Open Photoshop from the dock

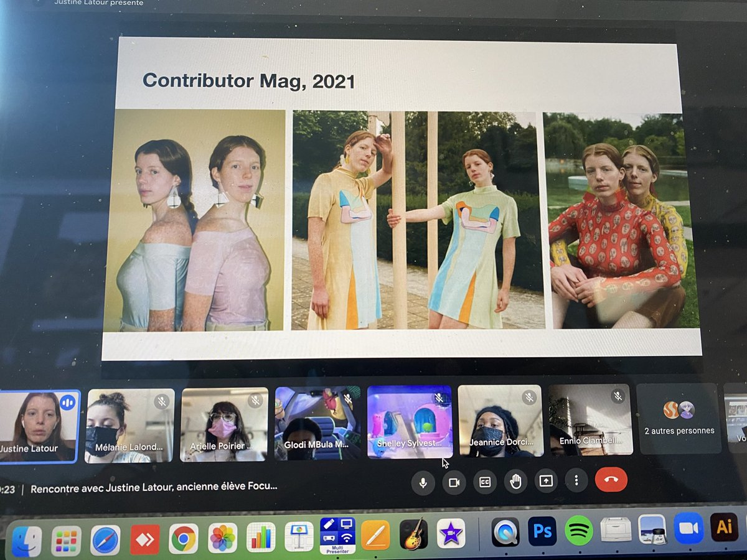pos(542,531)
